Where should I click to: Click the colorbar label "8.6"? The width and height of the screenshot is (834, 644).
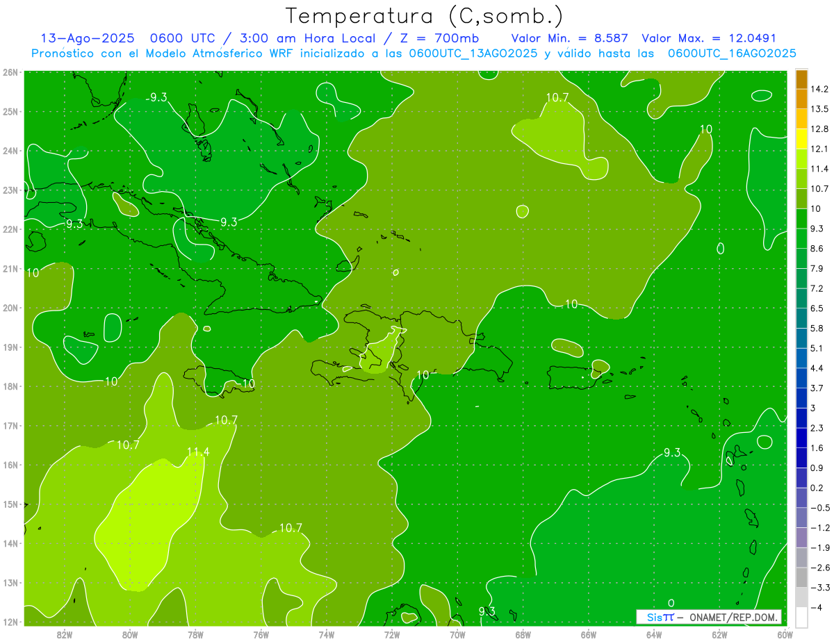click(x=817, y=248)
